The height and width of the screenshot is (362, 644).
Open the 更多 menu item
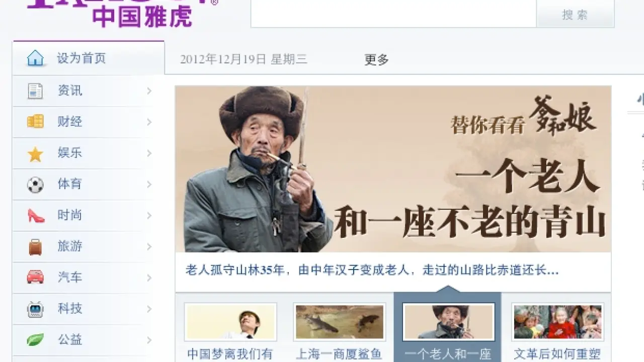[x=377, y=60]
